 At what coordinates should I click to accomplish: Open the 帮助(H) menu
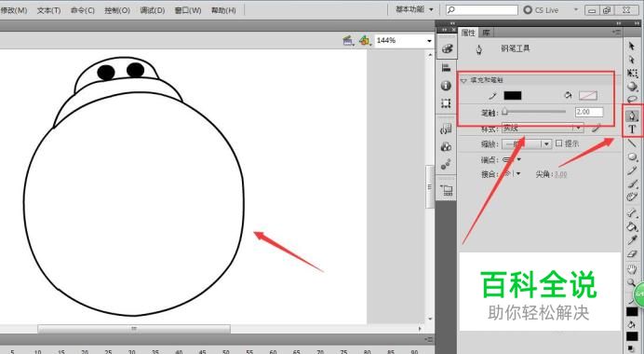223,10
